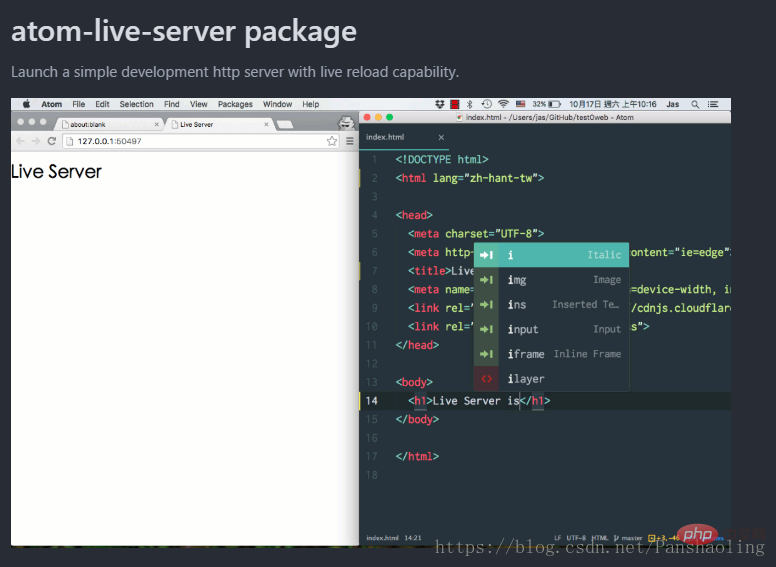Choose the 'ins' Inserted Text suggestion
This screenshot has width=776, height=567.
551,304
